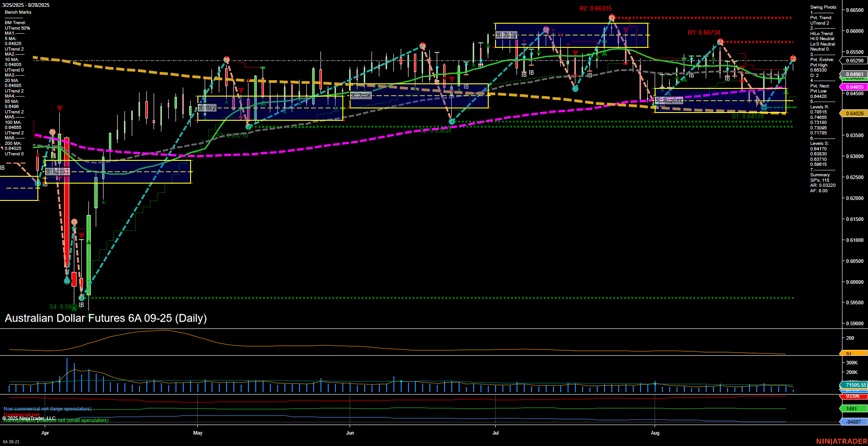The image size is (868, 446).
Task: Click the 0.60000 level on the price axis
Action: (x=855, y=282)
